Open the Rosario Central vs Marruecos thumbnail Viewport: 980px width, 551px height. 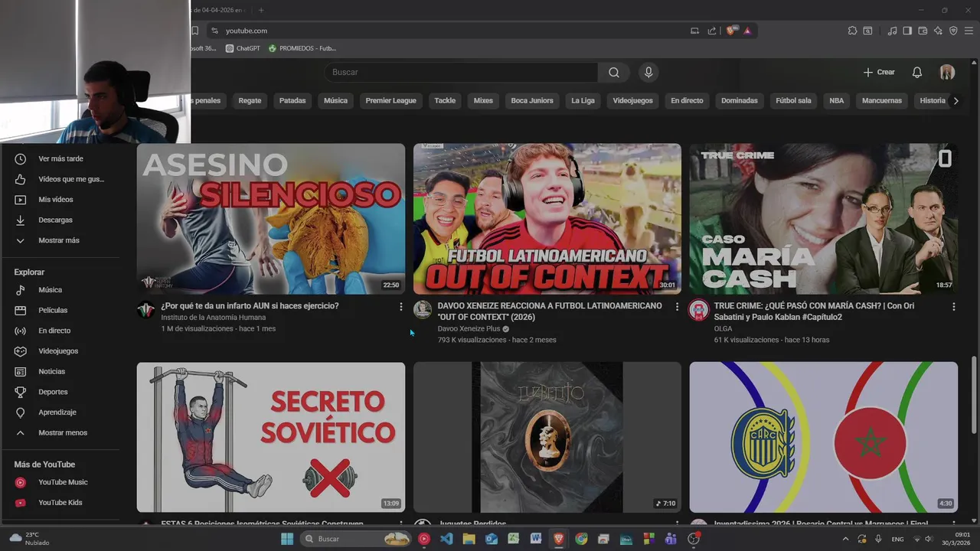pos(824,437)
